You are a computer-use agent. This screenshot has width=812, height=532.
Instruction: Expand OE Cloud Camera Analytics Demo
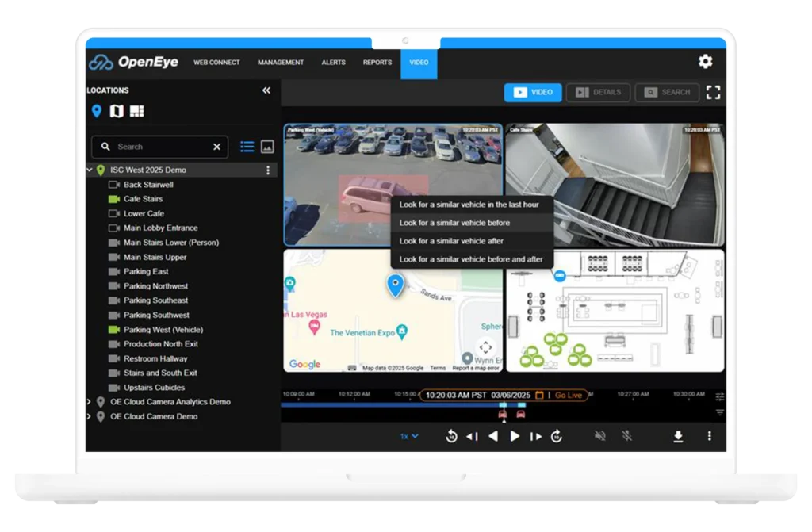pos(89,401)
